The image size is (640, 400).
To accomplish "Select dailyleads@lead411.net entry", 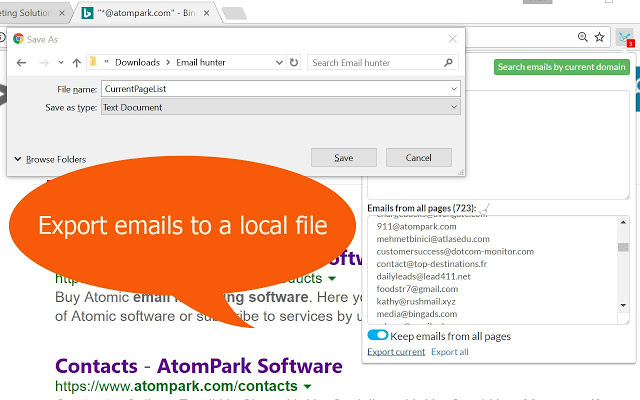I will coord(423,277).
